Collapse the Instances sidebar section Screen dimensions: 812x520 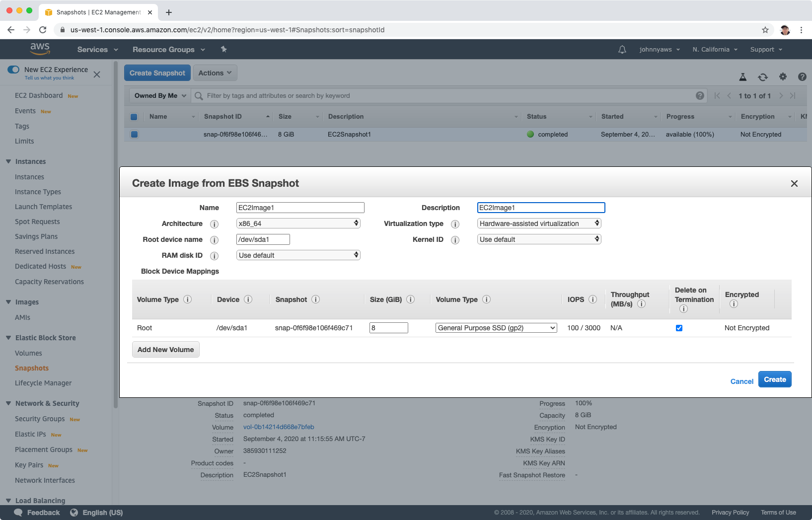8,161
